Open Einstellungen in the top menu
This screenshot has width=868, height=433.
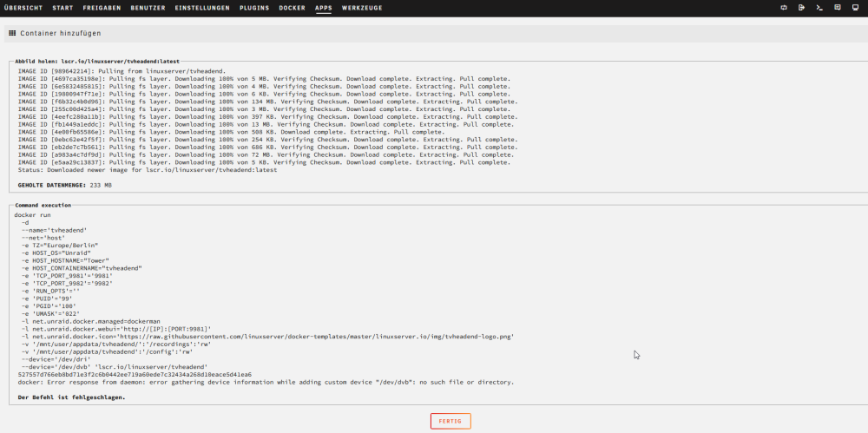click(202, 9)
